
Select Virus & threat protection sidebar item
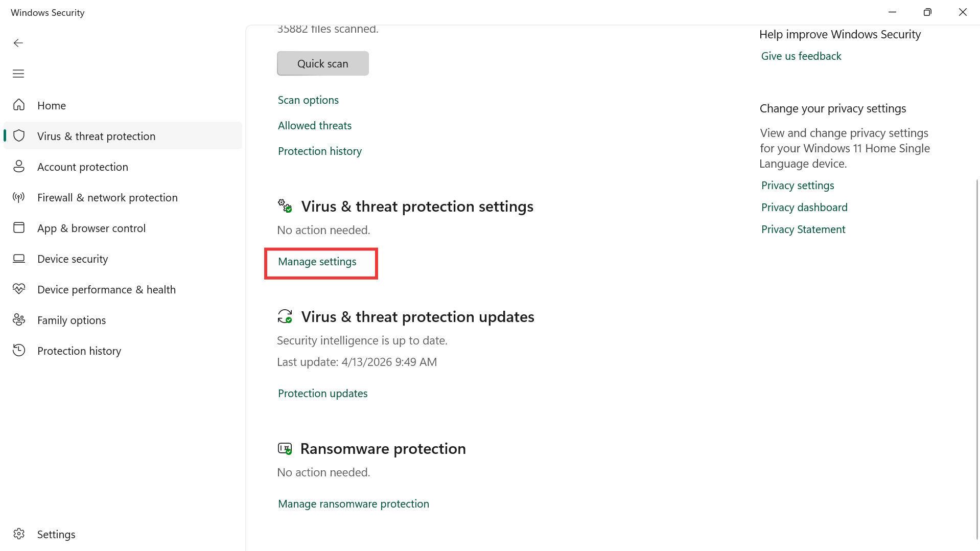coord(123,136)
